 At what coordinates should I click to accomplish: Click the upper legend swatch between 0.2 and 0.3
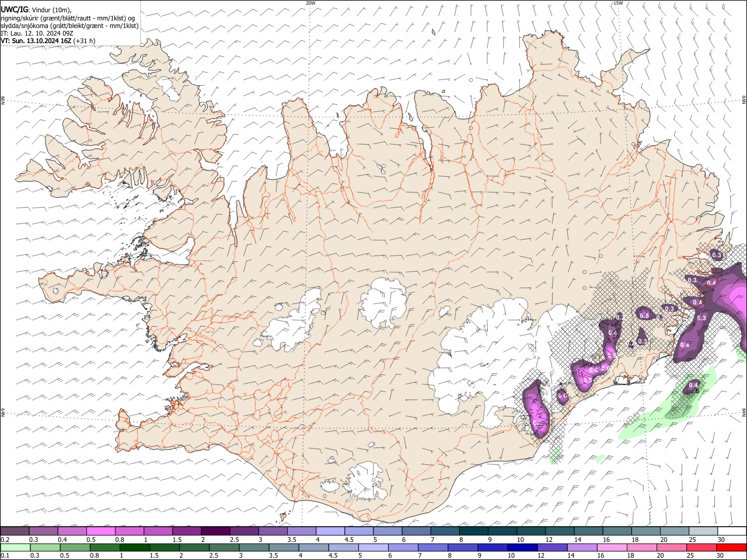click(x=15, y=531)
